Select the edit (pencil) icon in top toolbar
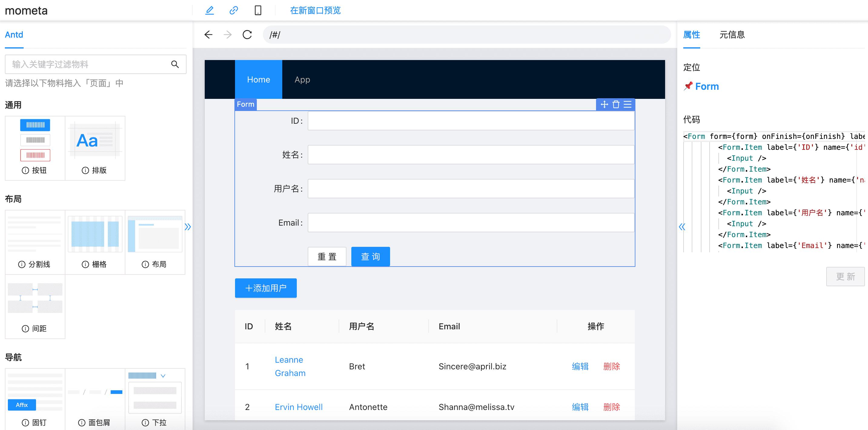The image size is (868, 430). 210,10
